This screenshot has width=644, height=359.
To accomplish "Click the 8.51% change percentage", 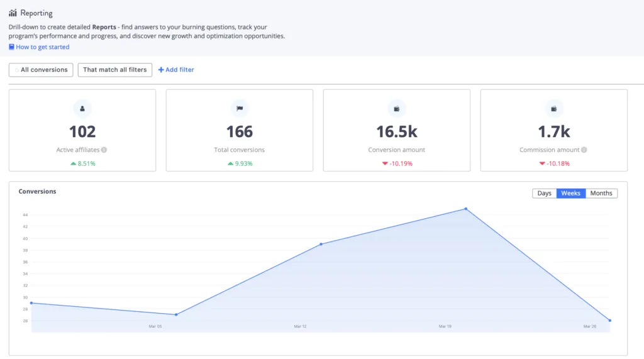I will [x=87, y=163].
